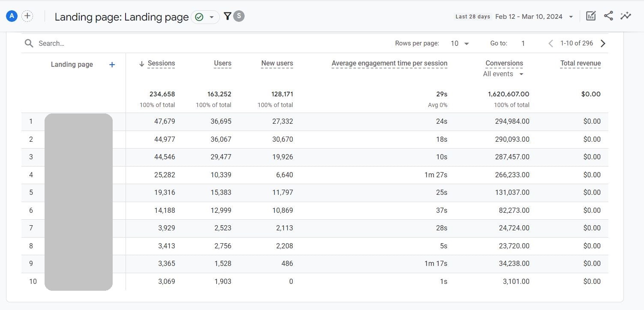Open the date range dropdown arrow
The width and height of the screenshot is (644, 310).
click(x=571, y=17)
